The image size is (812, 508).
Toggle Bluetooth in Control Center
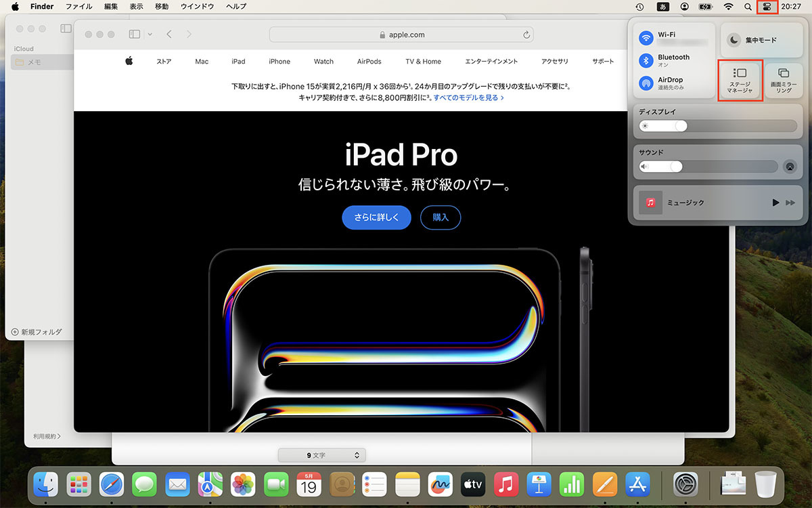[646, 60]
